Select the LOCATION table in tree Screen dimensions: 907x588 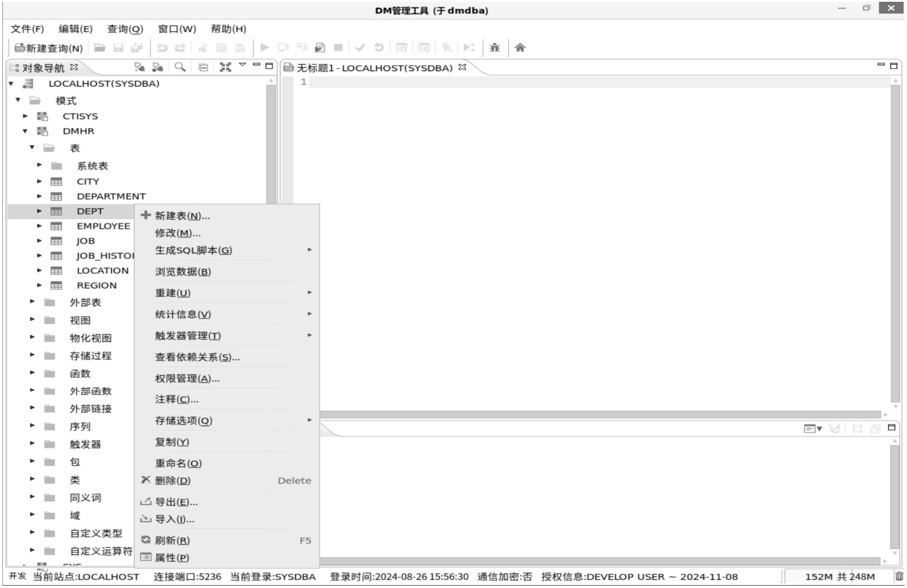pyautogui.click(x=102, y=271)
